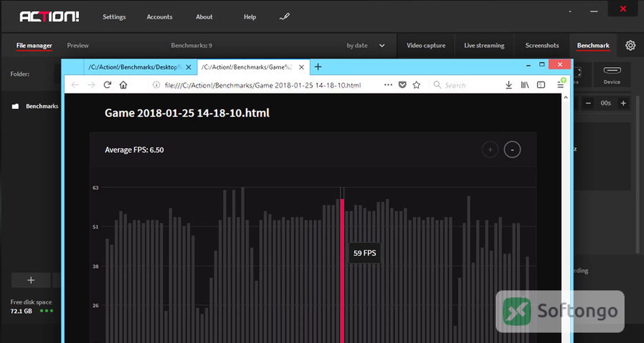Open the page actions three-dot menu
The image size is (644, 343).
tap(388, 85)
